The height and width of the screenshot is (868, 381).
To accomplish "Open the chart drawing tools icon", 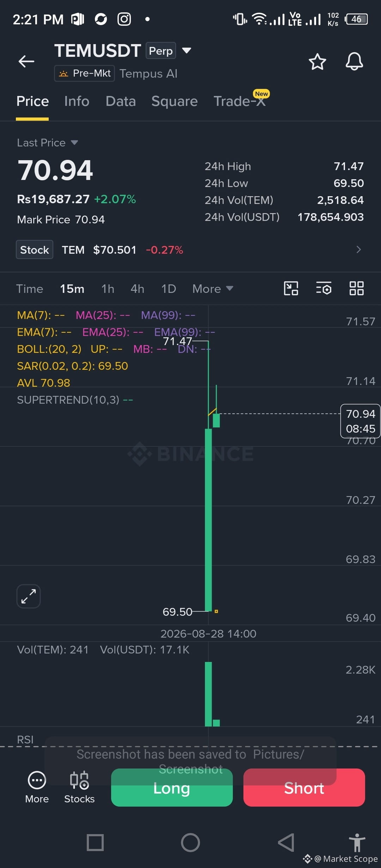I will (291, 288).
